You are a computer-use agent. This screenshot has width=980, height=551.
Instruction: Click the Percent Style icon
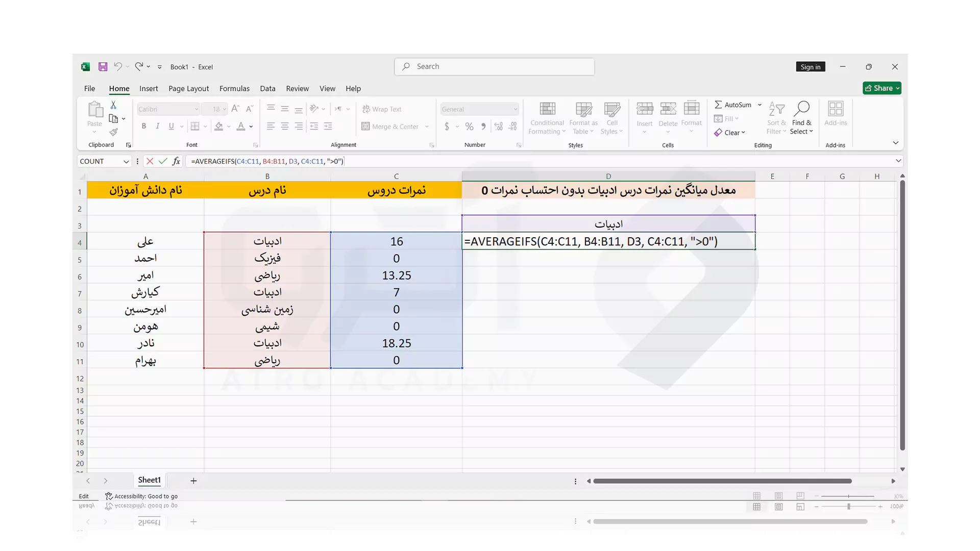point(469,127)
